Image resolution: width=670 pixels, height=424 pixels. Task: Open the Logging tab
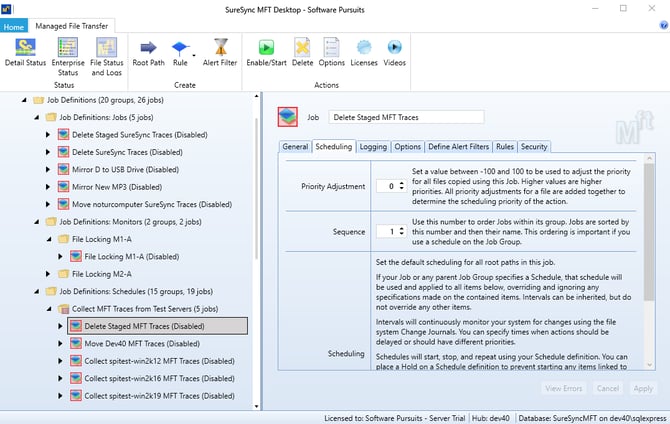click(x=373, y=147)
